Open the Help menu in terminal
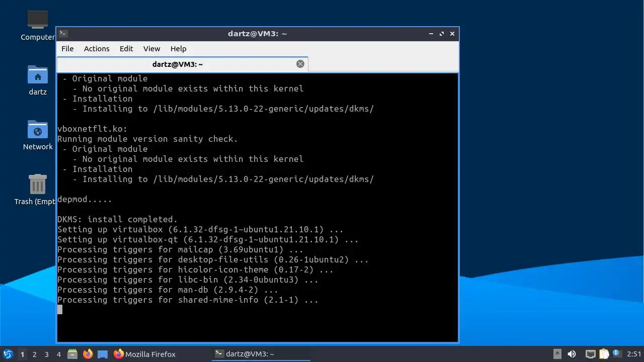This screenshot has width=644, height=362. pos(178,49)
